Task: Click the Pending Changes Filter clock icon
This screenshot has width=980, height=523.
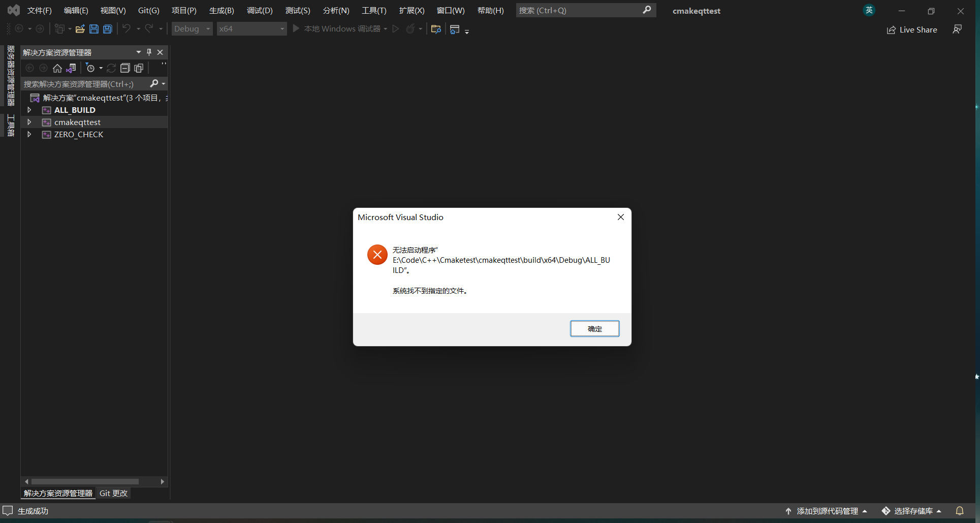Action: tap(90, 68)
